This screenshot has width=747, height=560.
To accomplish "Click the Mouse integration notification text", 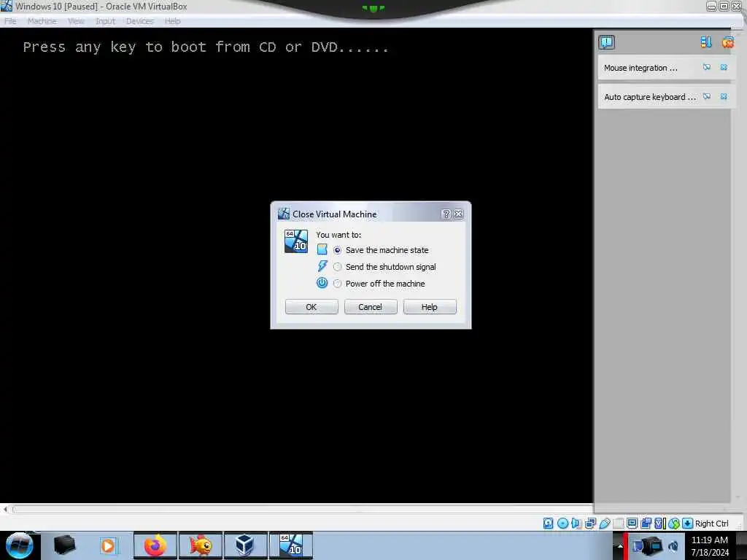I will coord(640,68).
